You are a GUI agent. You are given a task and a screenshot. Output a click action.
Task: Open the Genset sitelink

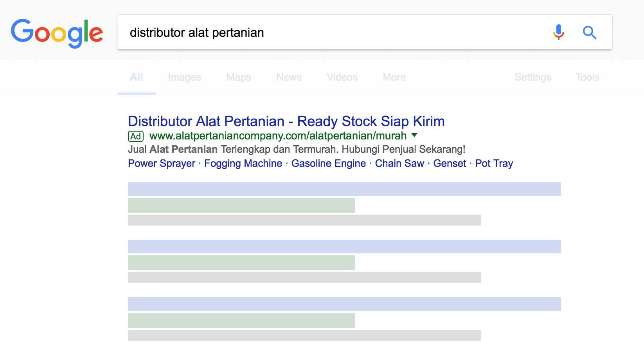coord(450,163)
